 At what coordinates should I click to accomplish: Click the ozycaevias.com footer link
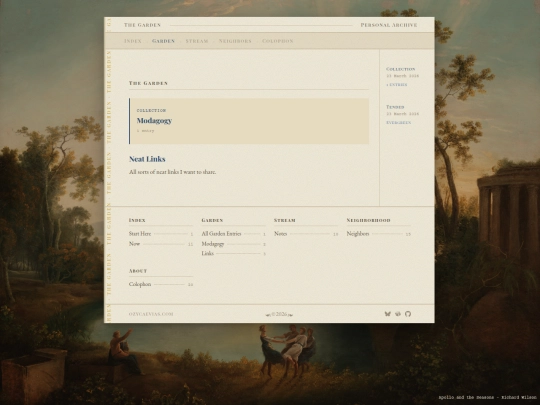(x=151, y=314)
